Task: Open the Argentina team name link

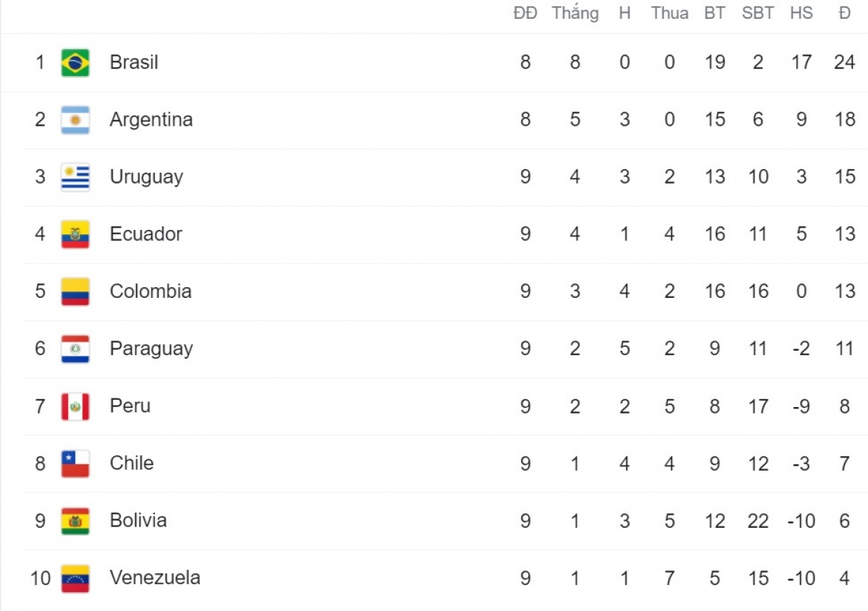Action: coord(151,119)
